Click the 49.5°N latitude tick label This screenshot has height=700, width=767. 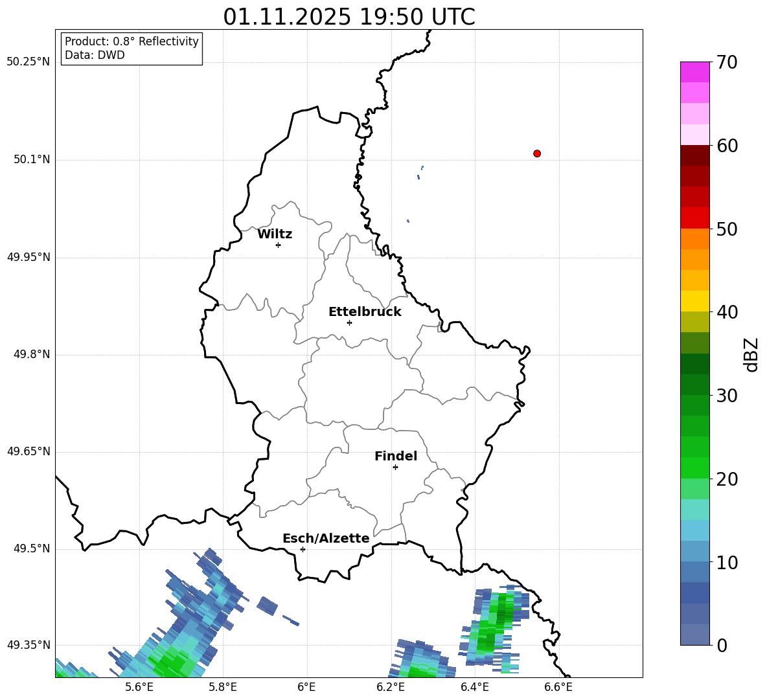(32, 548)
